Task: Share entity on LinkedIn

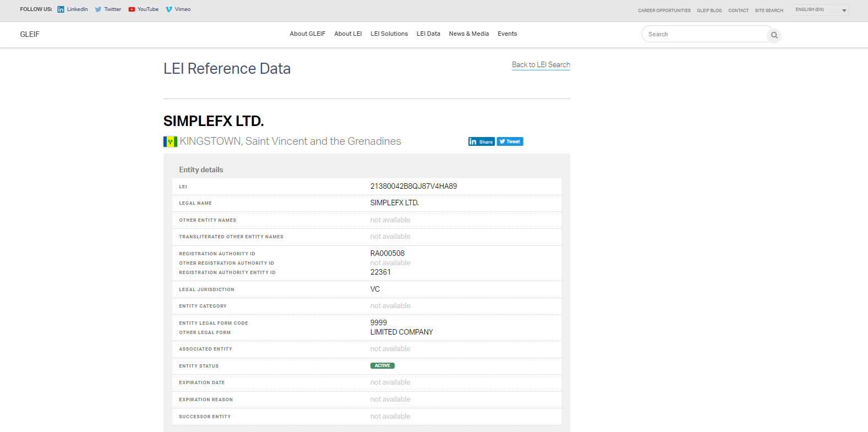Action: (x=481, y=141)
